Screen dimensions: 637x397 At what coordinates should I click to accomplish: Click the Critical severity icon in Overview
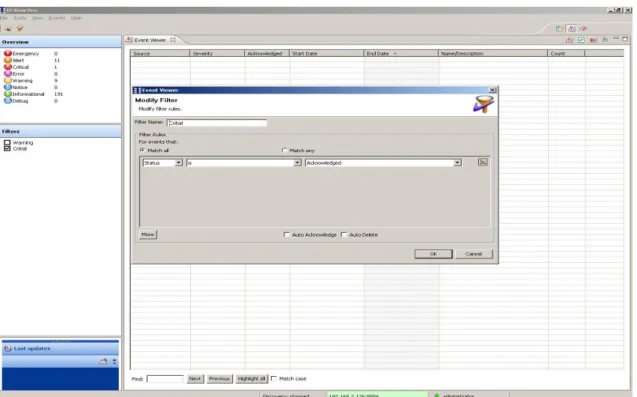(8, 67)
